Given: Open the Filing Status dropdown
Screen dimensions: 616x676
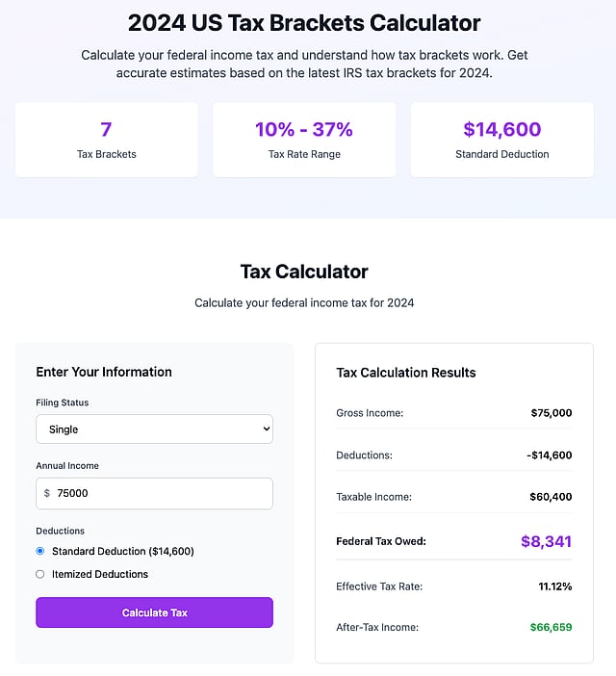Looking at the screenshot, I should (x=154, y=429).
